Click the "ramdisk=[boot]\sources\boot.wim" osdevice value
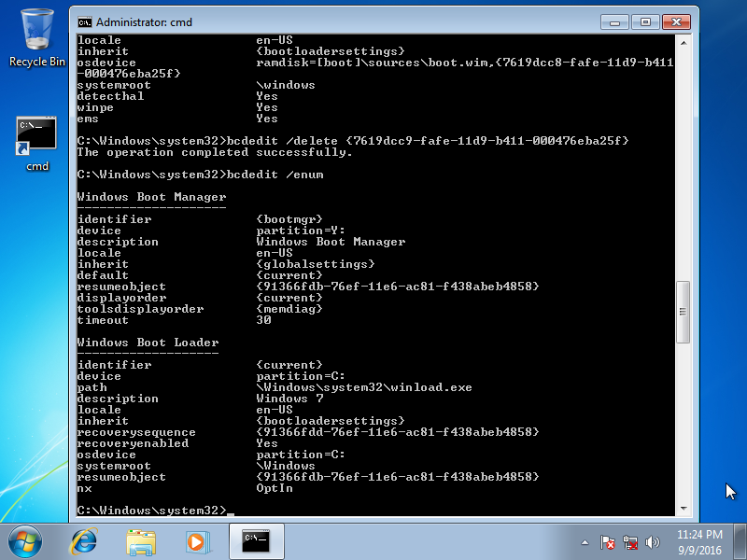The image size is (747, 560). pyautogui.click(x=374, y=63)
